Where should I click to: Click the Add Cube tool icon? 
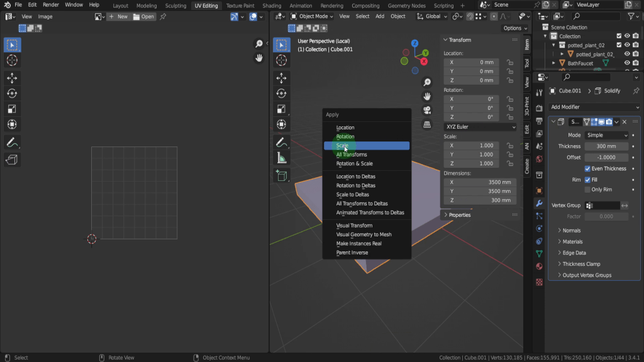(282, 176)
